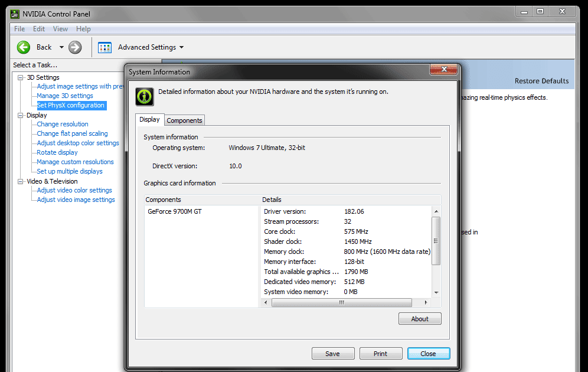The image size is (588, 372).
Task: Click the Windows 7 Ultimate, 32-bit text
Action: [267, 148]
